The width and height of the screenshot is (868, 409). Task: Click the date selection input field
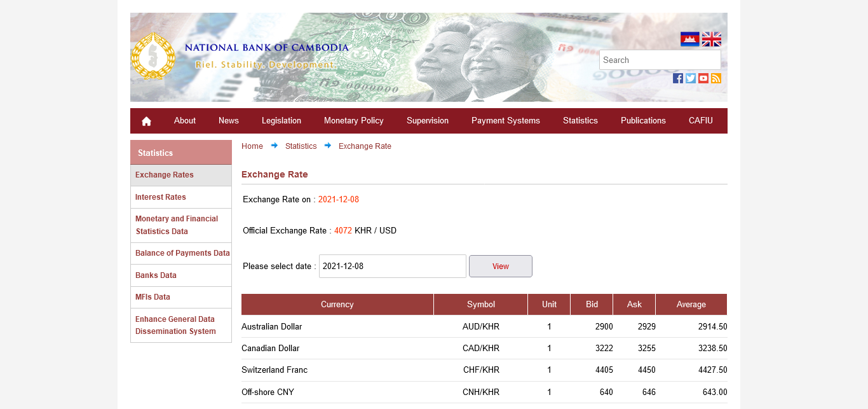click(392, 267)
